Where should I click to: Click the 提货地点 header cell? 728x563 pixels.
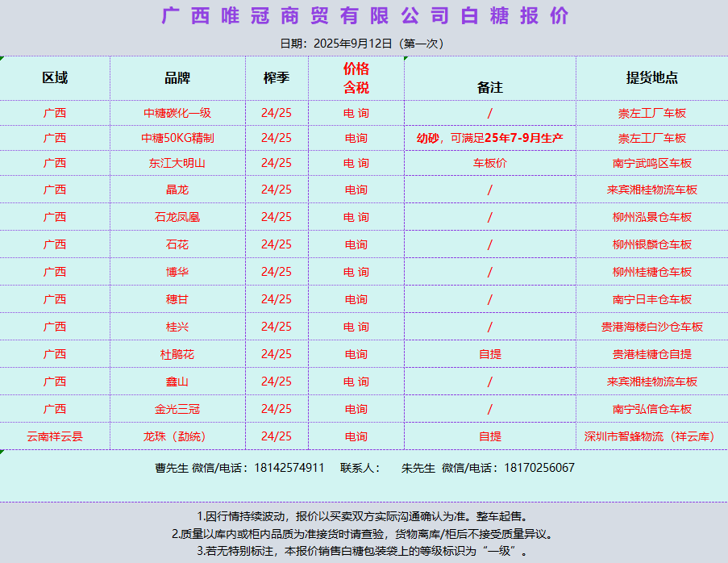pyautogui.click(x=651, y=78)
